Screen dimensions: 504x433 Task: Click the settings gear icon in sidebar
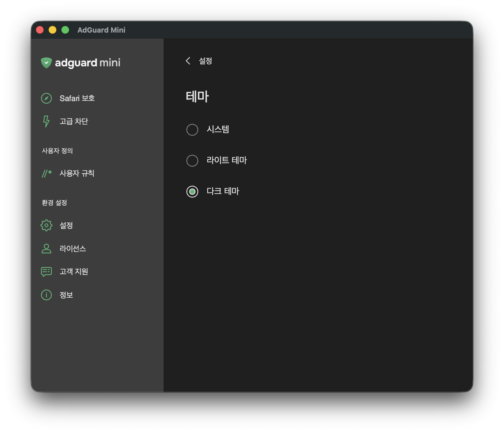46,225
